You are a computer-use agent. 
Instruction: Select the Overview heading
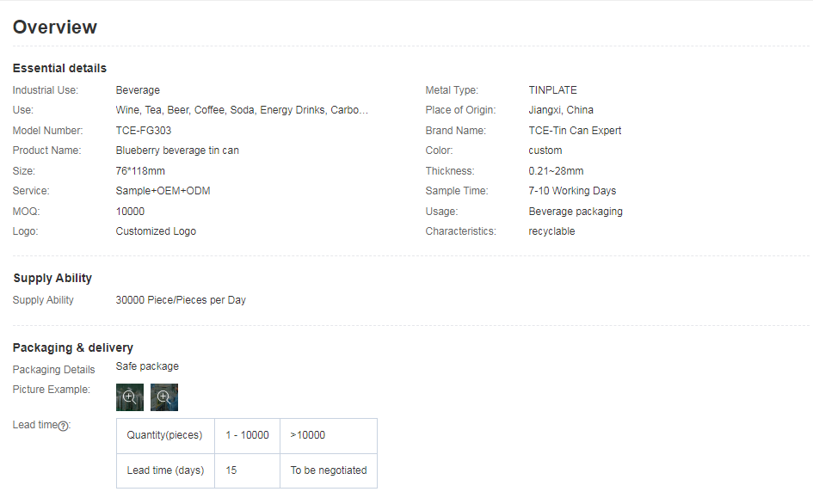[x=55, y=27]
